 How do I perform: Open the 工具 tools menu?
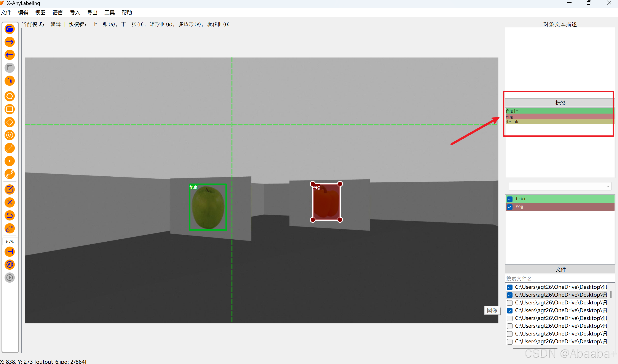[109, 13]
